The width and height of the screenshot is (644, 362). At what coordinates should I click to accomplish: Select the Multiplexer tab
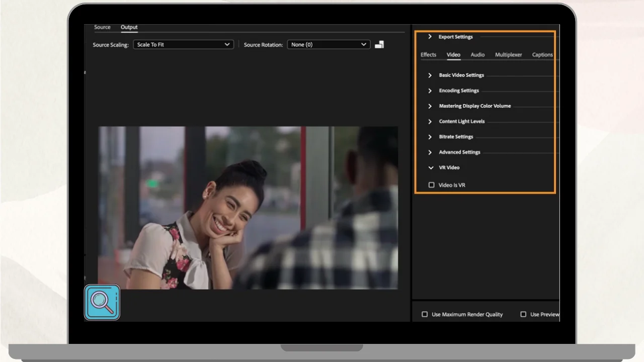508,55
